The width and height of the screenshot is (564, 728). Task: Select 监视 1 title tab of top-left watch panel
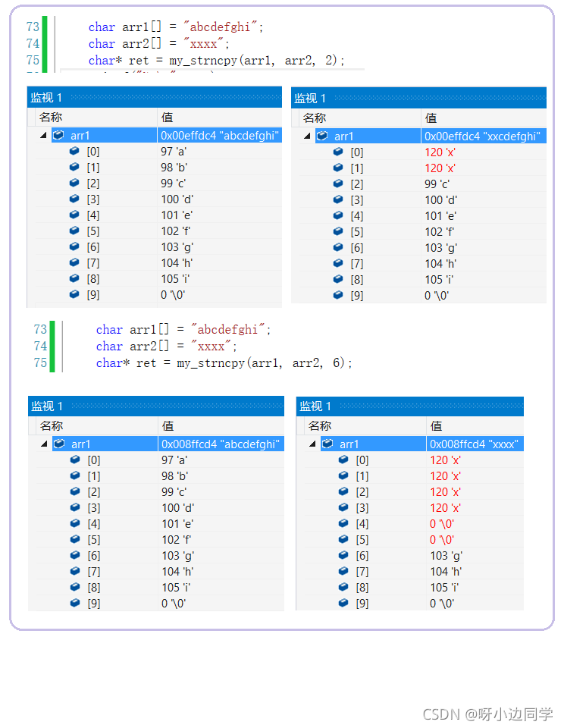click(x=46, y=98)
